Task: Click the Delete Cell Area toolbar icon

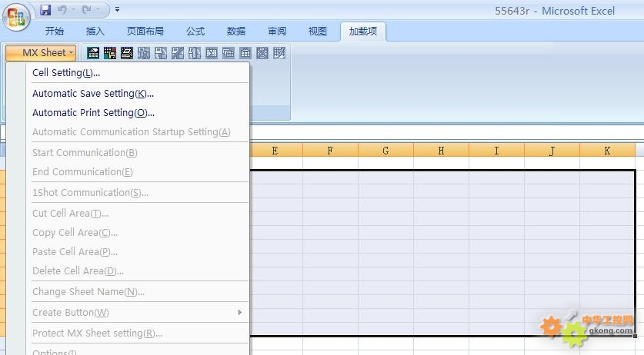Action: [x=262, y=53]
